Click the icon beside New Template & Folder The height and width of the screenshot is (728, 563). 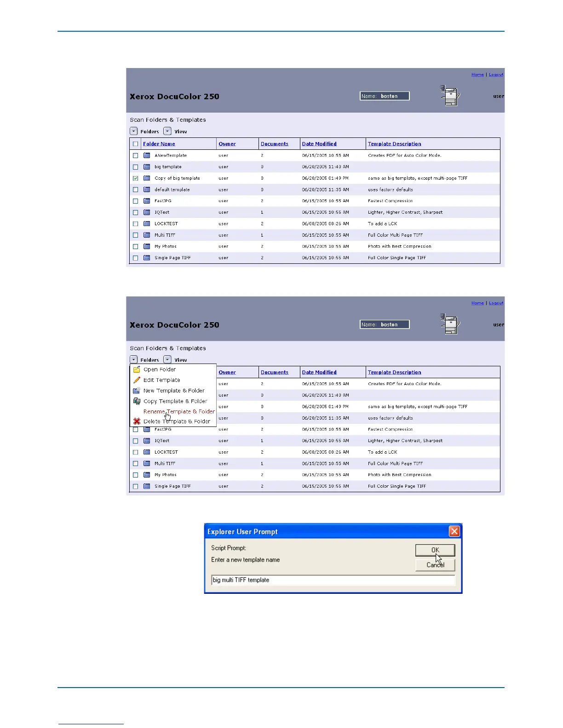point(137,391)
